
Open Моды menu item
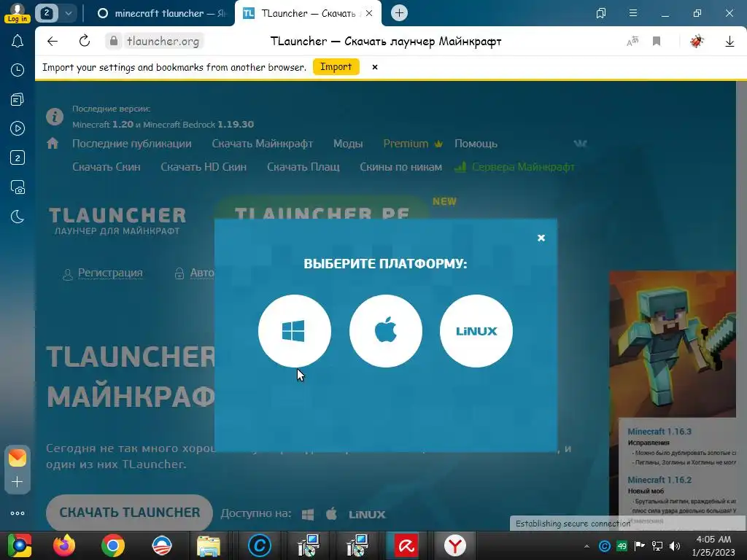tap(348, 144)
